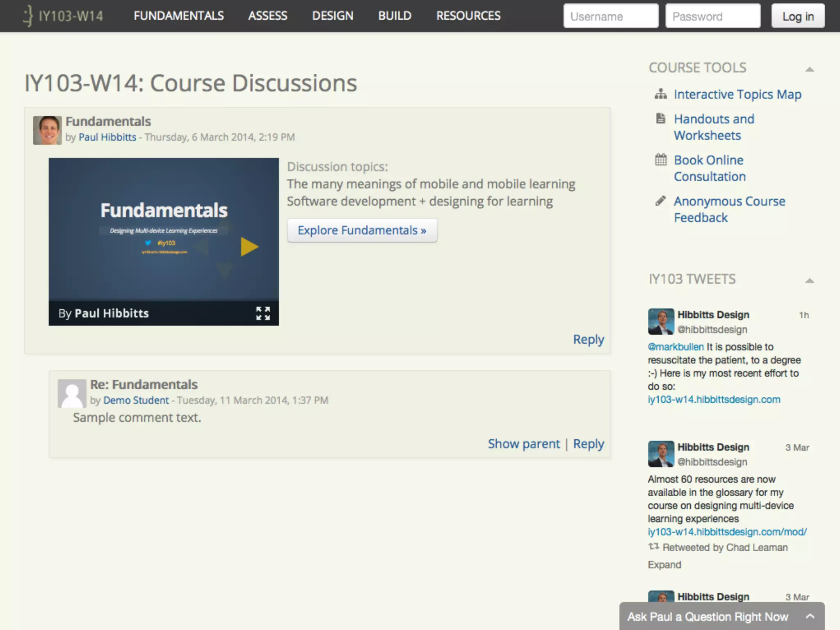Collapse the IY103 Tweets block

coord(809,281)
